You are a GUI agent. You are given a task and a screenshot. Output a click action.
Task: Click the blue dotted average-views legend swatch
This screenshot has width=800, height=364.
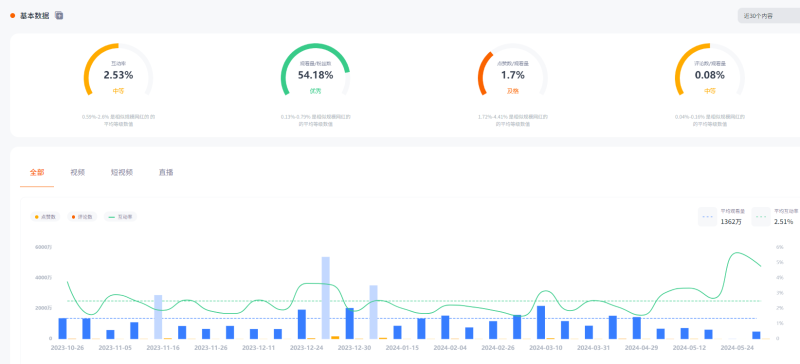[x=708, y=216]
